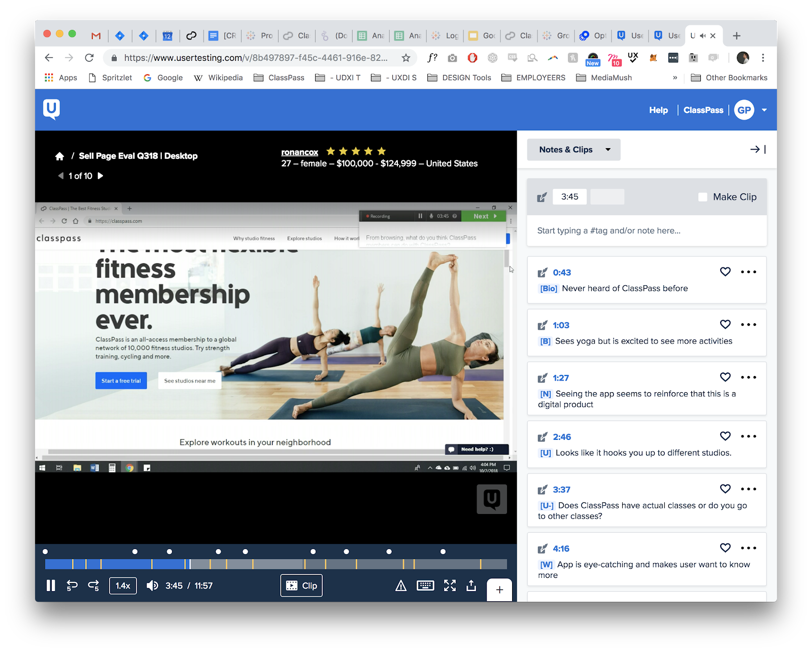This screenshot has width=812, height=652.
Task: Open more options for 3:37 note
Action: point(749,489)
